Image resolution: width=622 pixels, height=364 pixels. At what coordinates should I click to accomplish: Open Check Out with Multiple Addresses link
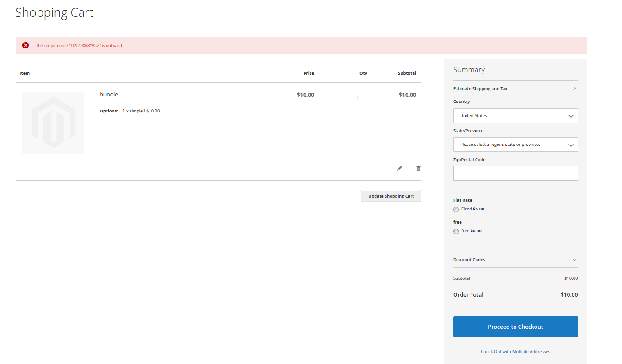tap(515, 352)
